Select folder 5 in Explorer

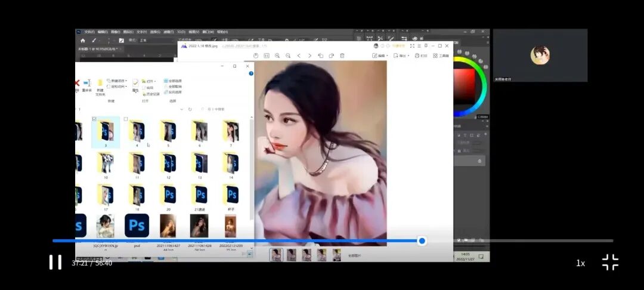(168, 134)
